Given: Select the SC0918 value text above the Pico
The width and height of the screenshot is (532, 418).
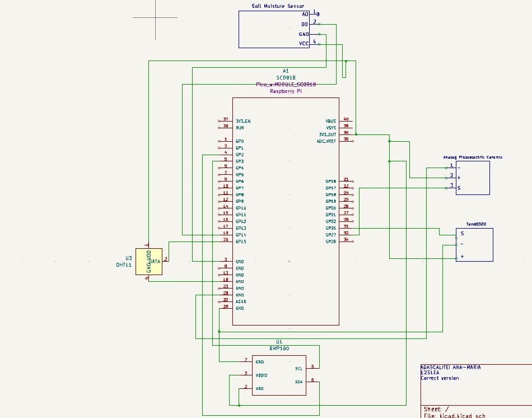Looking at the screenshot, I should (286, 78).
